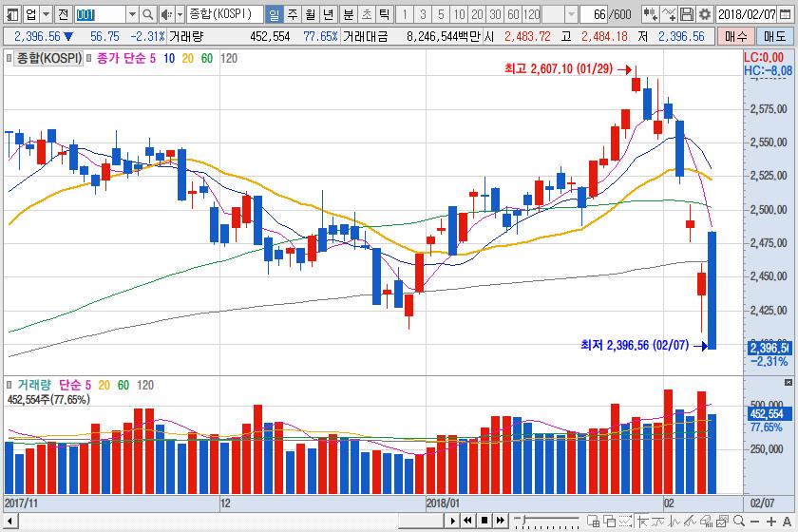Switch to the 년 yearly period

329,14
